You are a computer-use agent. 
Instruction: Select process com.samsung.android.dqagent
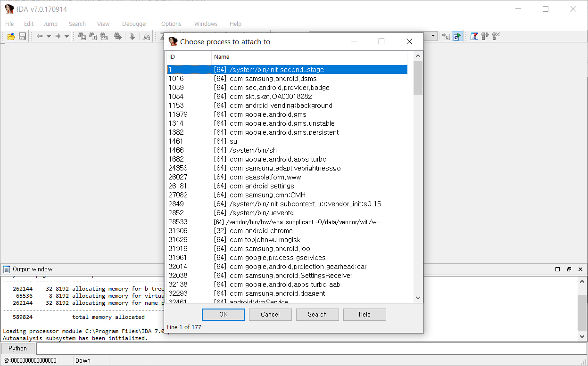(x=287, y=293)
